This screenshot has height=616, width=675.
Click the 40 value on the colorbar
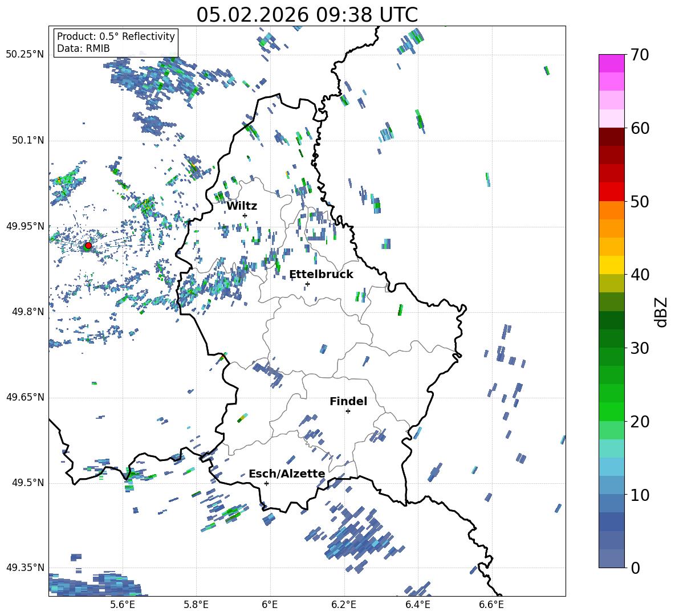[x=640, y=275]
